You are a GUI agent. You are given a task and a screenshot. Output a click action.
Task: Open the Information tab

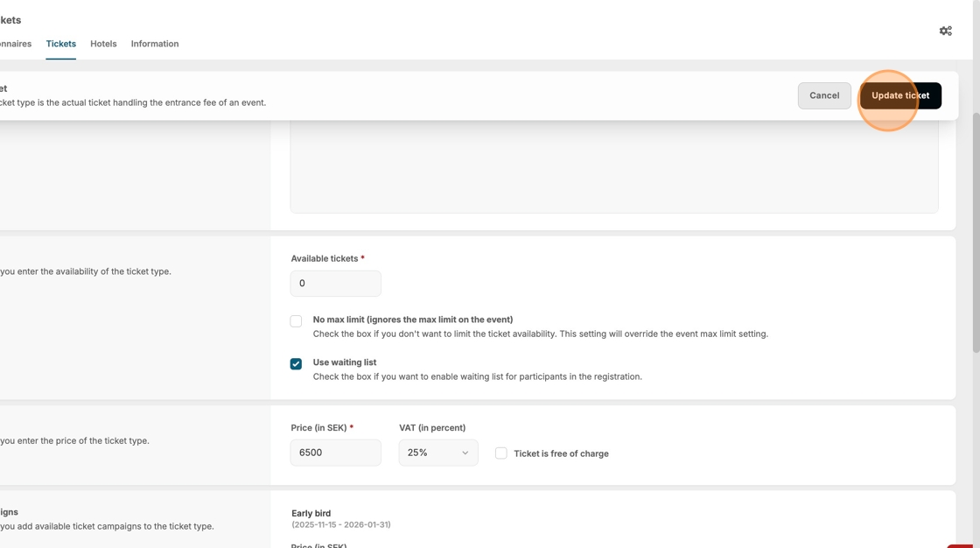(155, 44)
